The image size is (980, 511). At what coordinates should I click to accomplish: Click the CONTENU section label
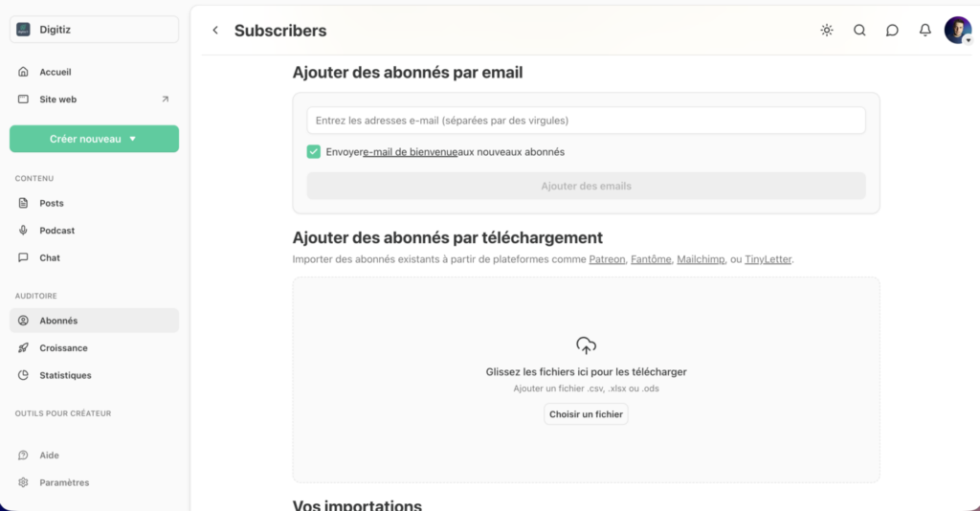click(x=34, y=179)
